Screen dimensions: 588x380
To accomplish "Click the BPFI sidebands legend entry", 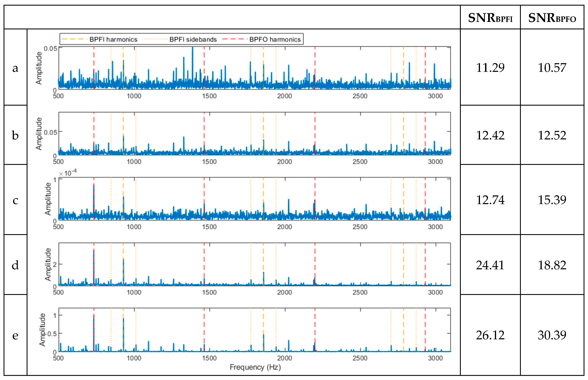I will [193, 40].
